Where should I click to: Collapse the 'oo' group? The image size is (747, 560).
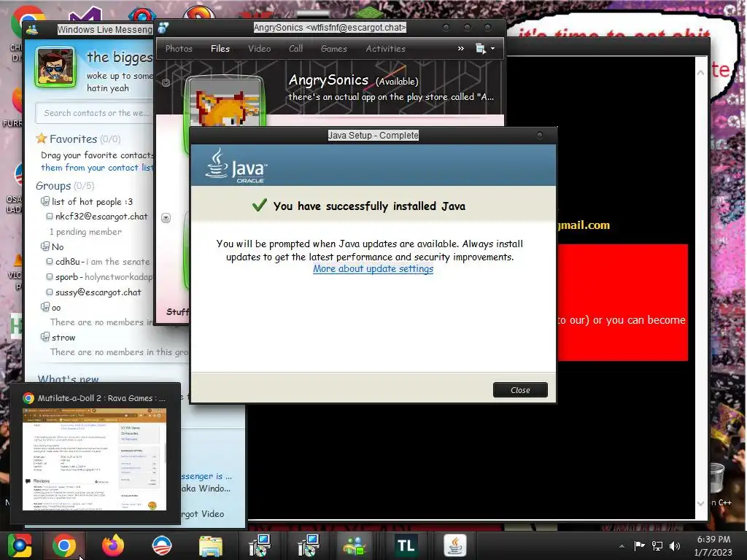tap(44, 307)
